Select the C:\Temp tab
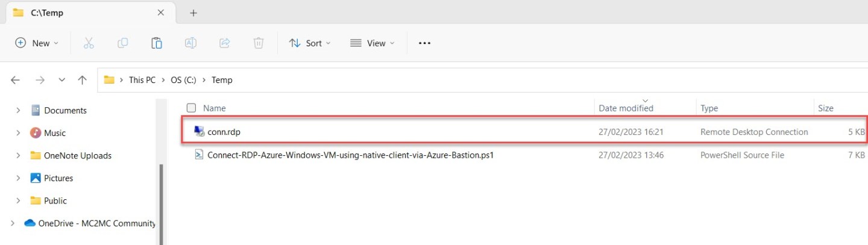The height and width of the screenshot is (245, 868). tap(90, 13)
